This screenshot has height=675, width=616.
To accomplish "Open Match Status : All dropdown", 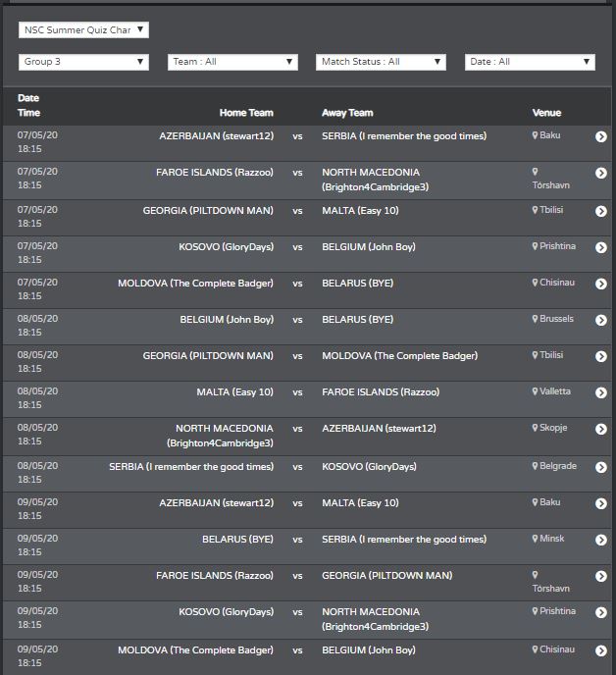I will click(x=381, y=62).
